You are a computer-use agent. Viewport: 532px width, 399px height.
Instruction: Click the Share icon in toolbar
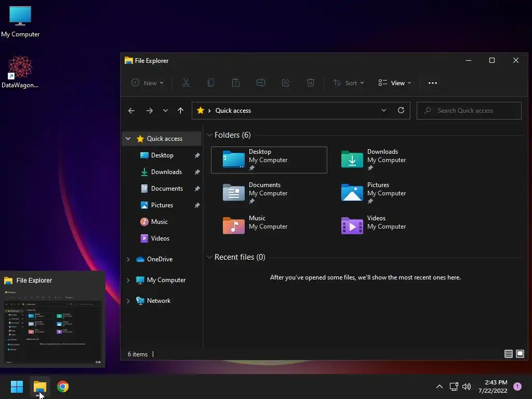point(286,83)
